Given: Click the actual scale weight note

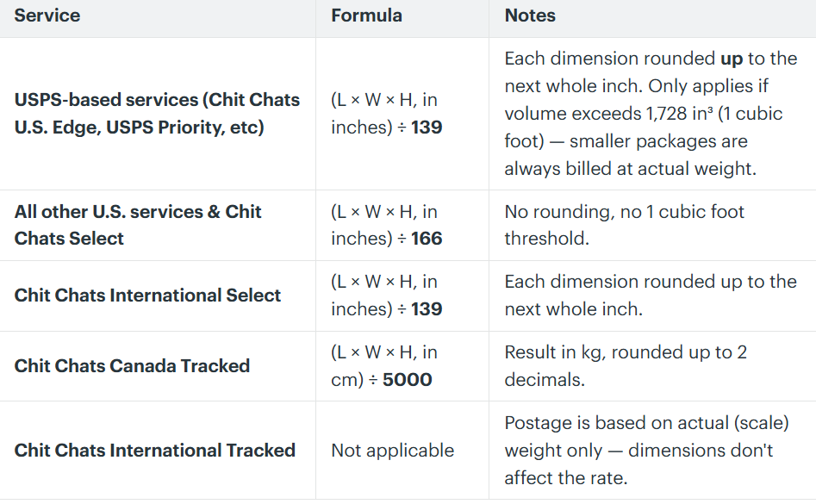Looking at the screenshot, I should tap(647, 450).
